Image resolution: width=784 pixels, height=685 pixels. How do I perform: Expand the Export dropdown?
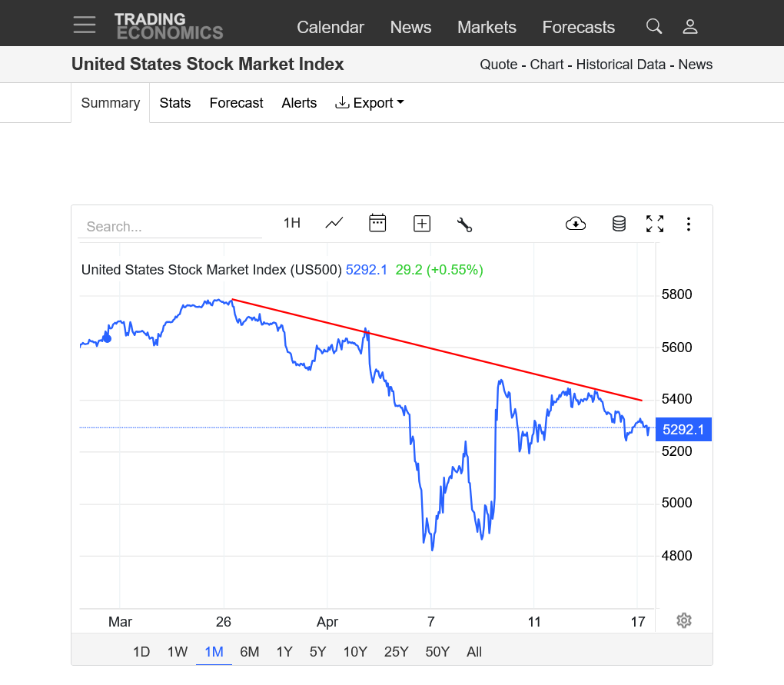[370, 103]
